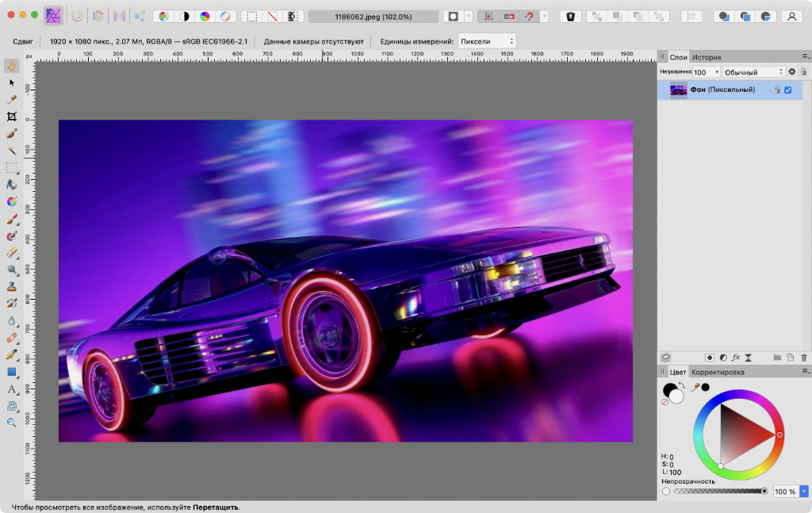Screen dimensions: 812x513
Task: Switch to the История tab
Action: pyautogui.click(x=707, y=57)
